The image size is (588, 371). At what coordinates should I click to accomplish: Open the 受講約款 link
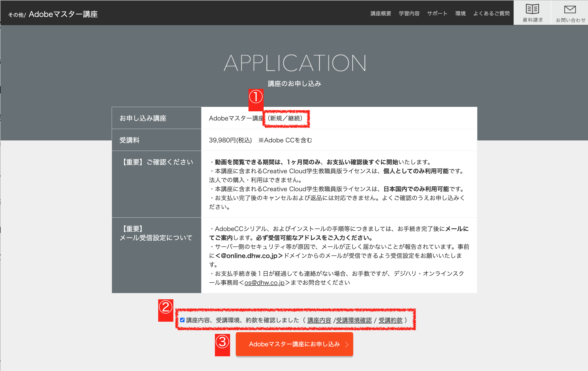[x=391, y=320]
